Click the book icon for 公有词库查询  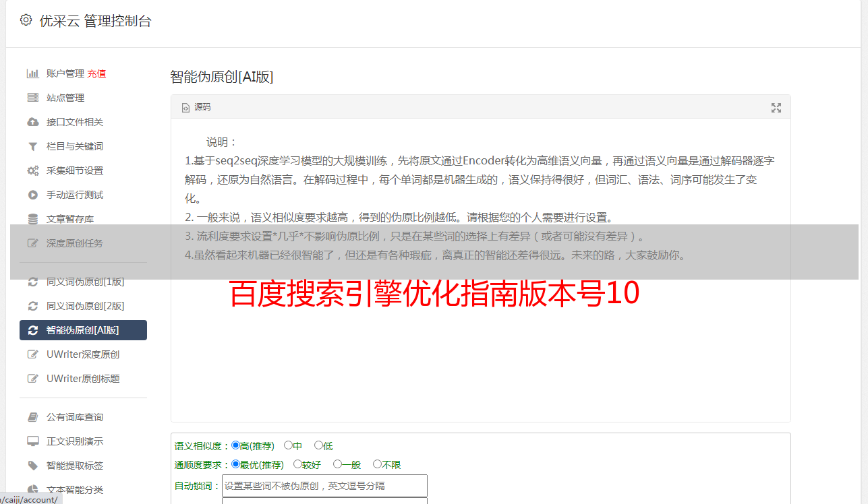[32, 417]
